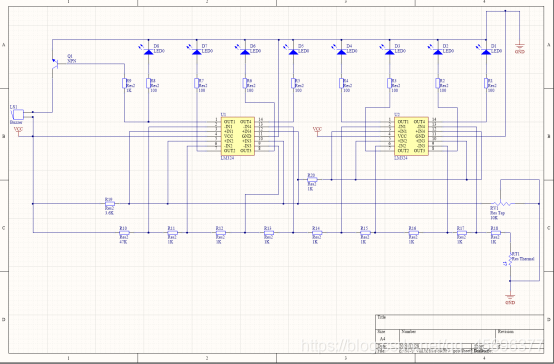Select the GND port below thermistor RT1

[x=510, y=299]
